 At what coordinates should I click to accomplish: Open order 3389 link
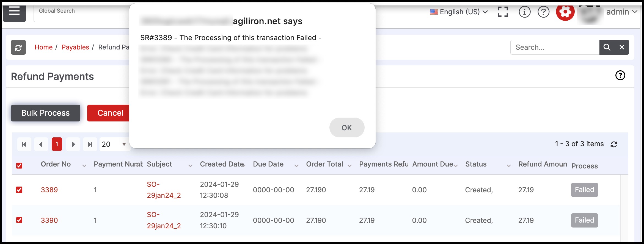click(x=49, y=190)
